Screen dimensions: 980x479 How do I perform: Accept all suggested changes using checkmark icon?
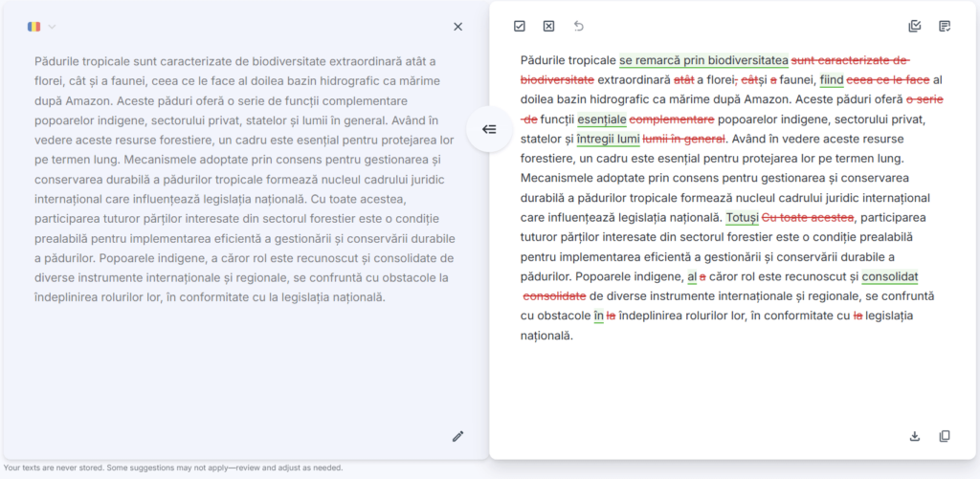coord(520,27)
